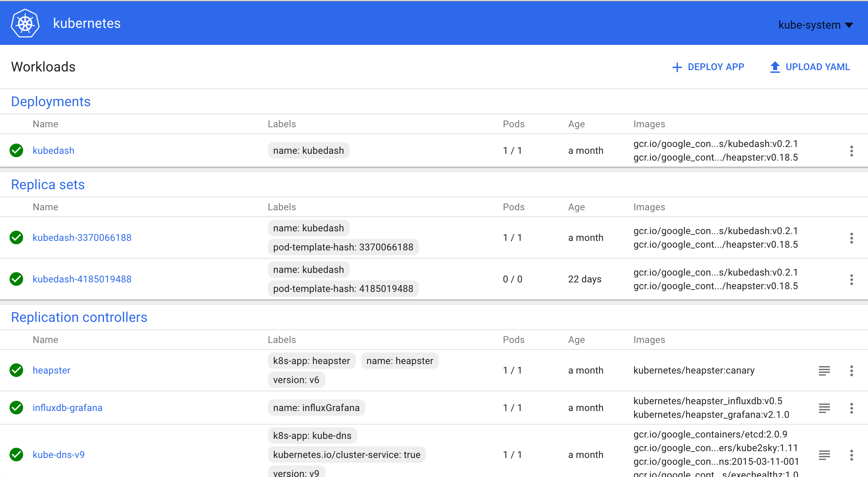Viewport: 868px width, 477px height.
Task: Open the influxdb-grafana replication controller
Action: [67, 408]
